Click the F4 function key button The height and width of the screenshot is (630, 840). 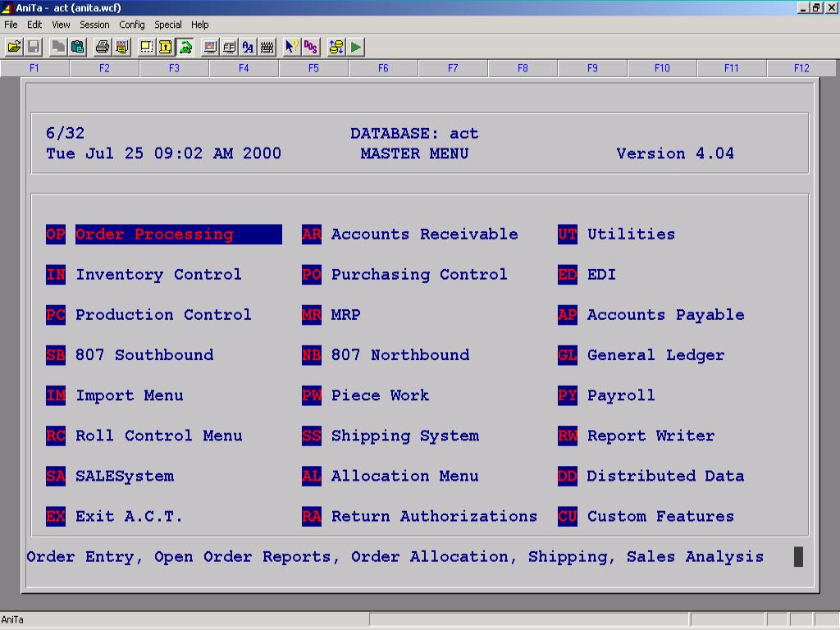pyautogui.click(x=244, y=68)
